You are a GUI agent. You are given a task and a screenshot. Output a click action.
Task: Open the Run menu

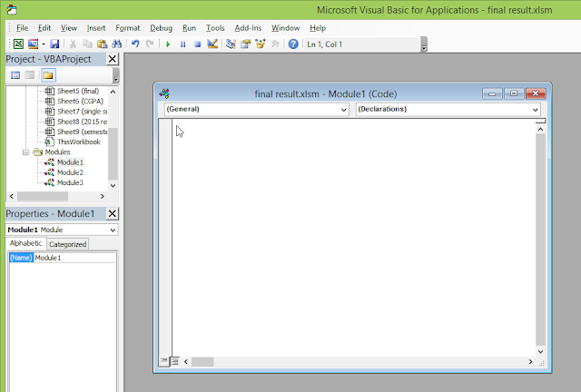point(189,28)
